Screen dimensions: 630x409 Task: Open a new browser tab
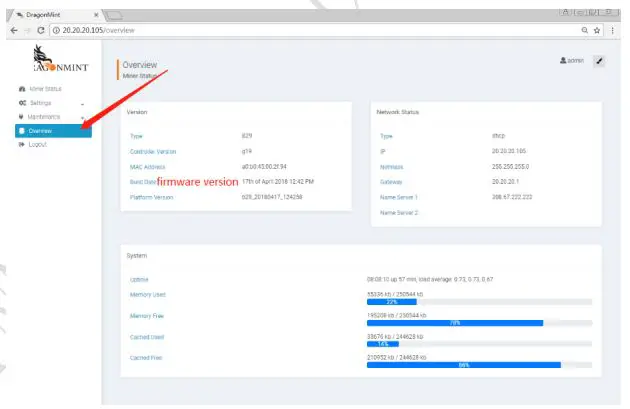(x=114, y=16)
